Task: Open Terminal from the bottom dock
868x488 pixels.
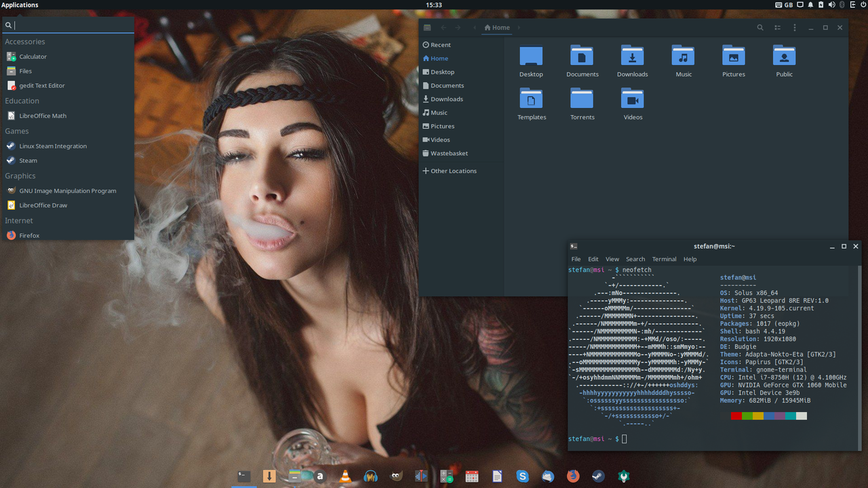Action: click(x=244, y=476)
